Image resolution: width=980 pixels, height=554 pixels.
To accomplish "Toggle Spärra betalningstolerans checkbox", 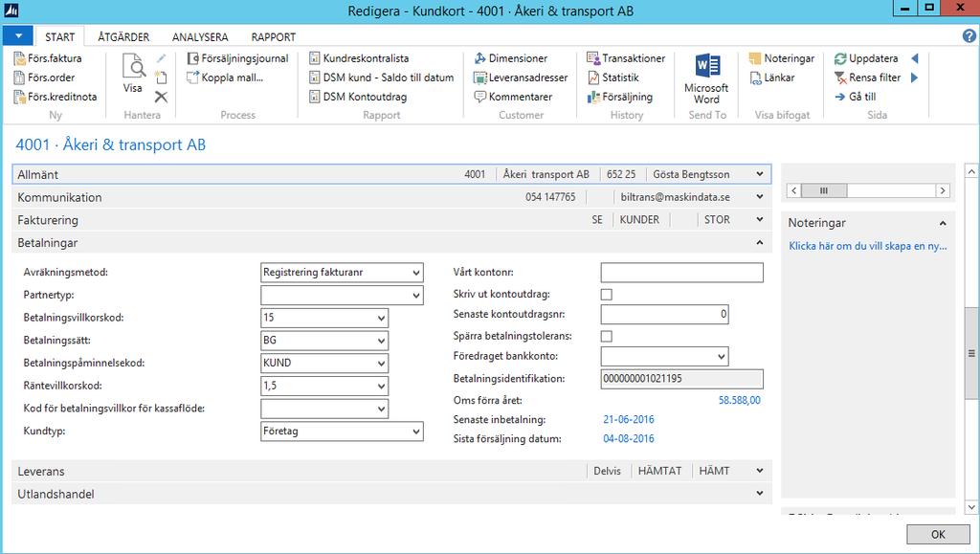I will tap(606, 336).
